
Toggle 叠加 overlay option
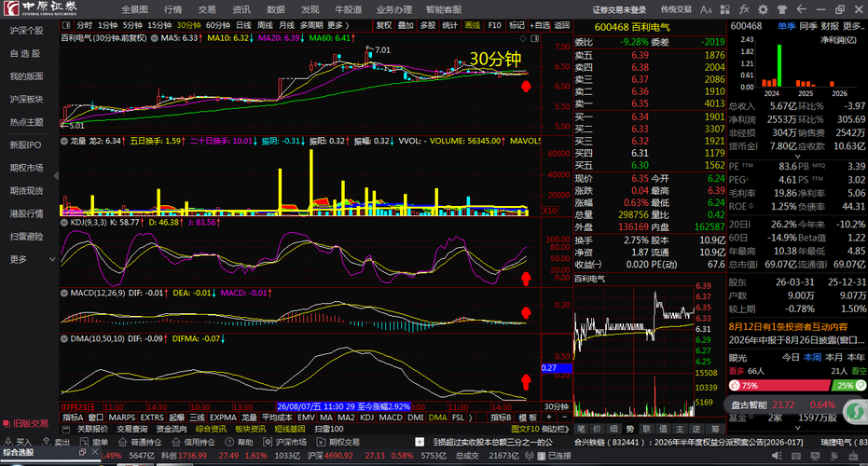coord(406,25)
